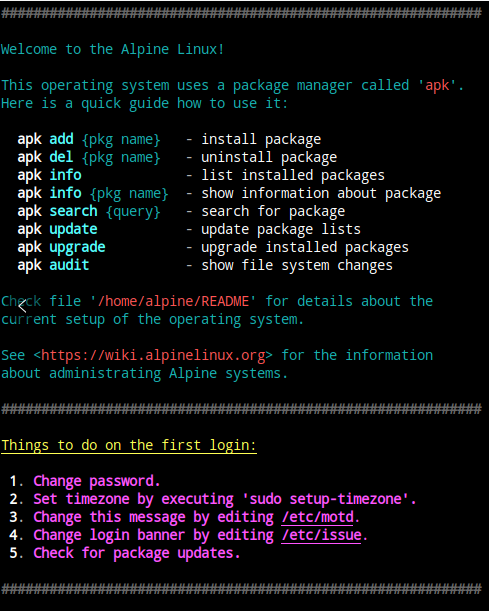Click 'Things to do on the first login:' heading

129,445
